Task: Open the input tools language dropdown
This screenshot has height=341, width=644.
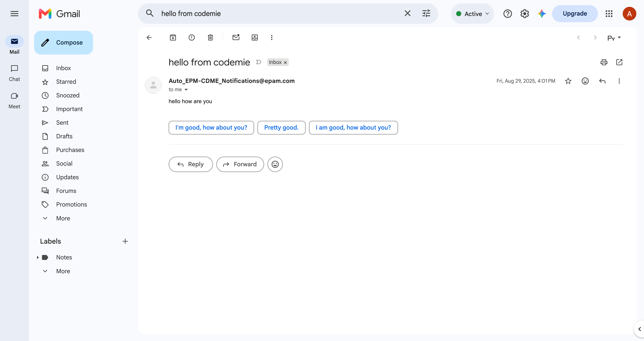Action: pos(614,38)
